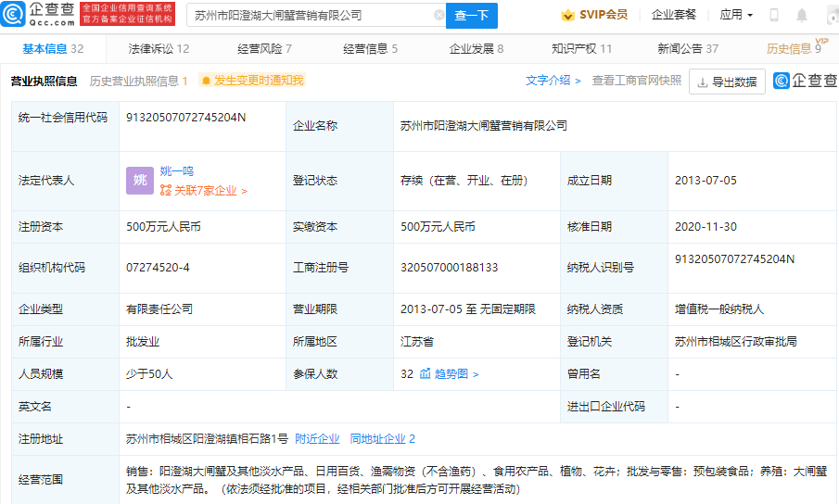Click the purple 姚 avatar
Viewport: 839px width, 504px height.
point(140,180)
